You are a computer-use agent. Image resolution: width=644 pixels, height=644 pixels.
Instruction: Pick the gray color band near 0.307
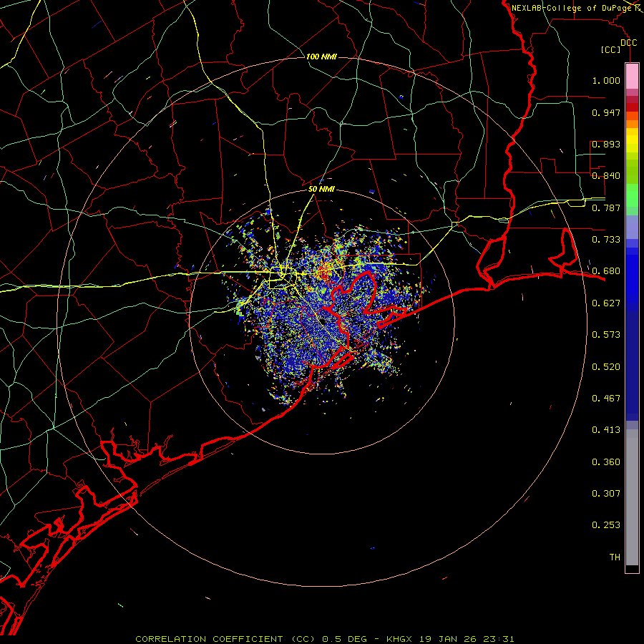coord(632,501)
